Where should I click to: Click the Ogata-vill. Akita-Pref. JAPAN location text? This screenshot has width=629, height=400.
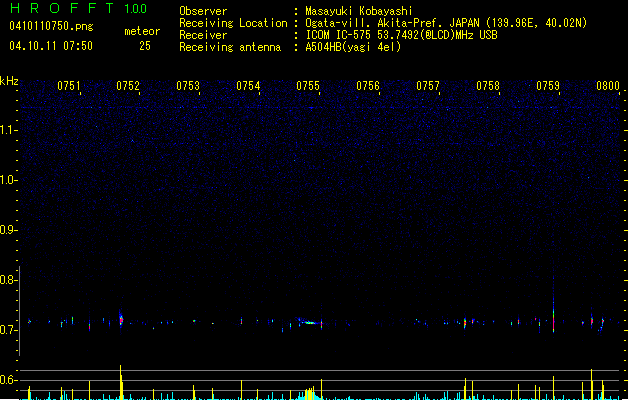point(446,23)
